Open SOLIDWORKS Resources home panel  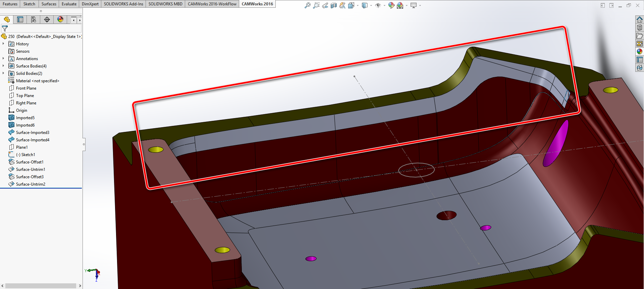[640, 19]
